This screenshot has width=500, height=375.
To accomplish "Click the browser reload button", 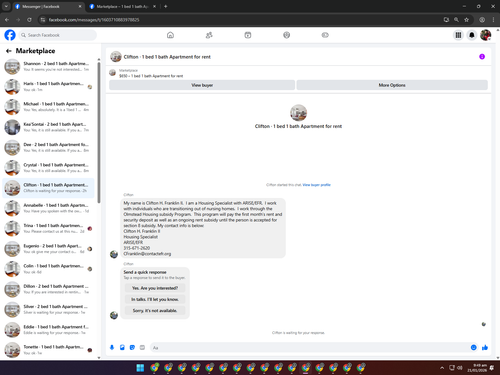I will (29, 20).
